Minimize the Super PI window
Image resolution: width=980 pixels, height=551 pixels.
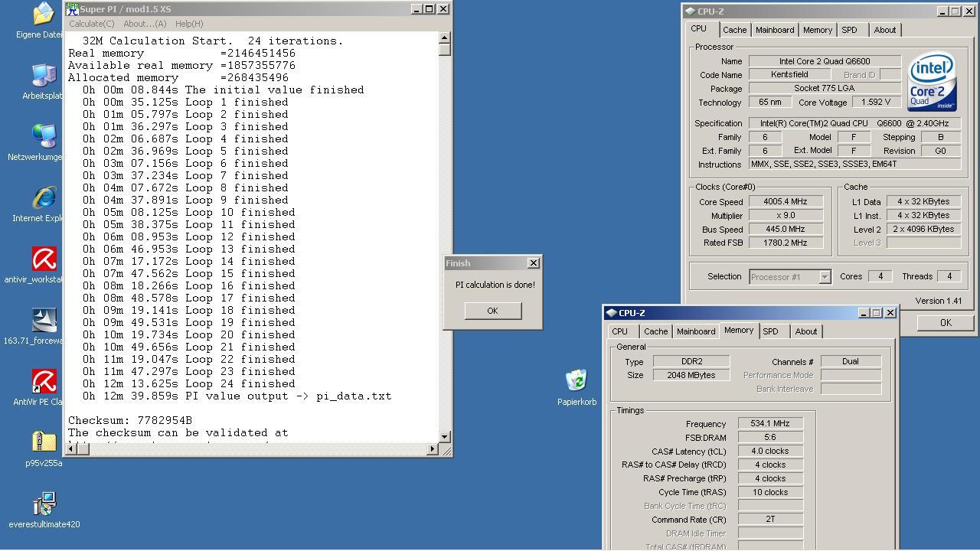416,9
